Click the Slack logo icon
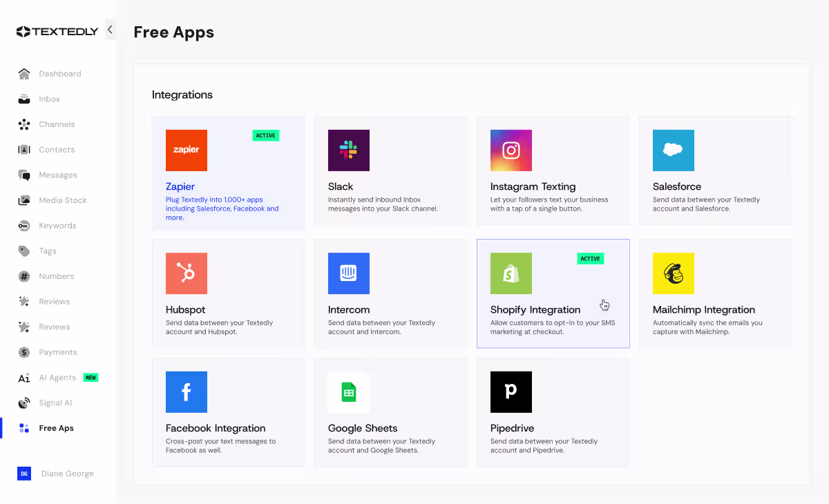The image size is (829, 504). (349, 151)
